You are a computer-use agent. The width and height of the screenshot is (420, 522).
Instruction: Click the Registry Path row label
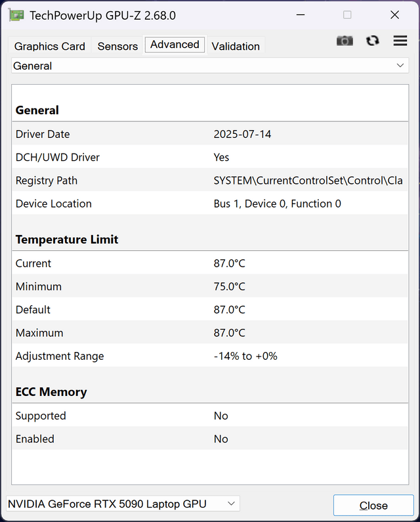click(47, 181)
